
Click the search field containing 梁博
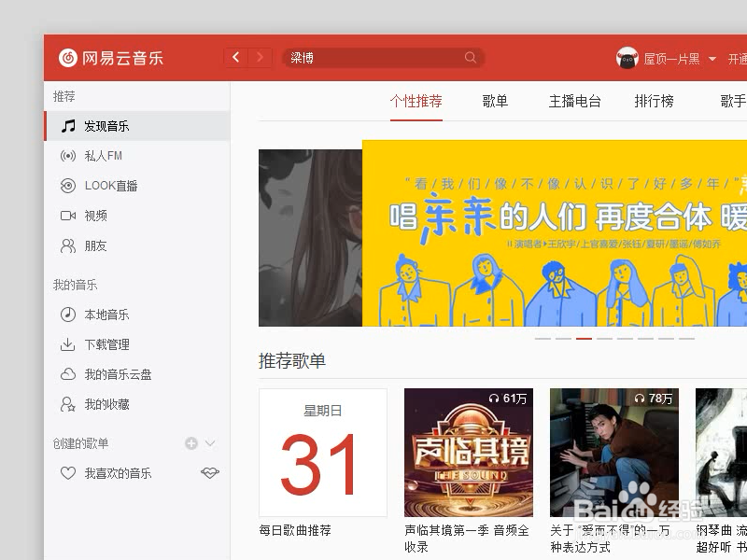(384, 58)
